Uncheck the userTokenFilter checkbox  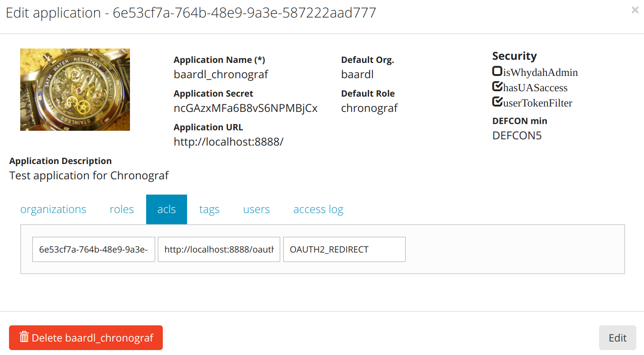[x=497, y=102]
